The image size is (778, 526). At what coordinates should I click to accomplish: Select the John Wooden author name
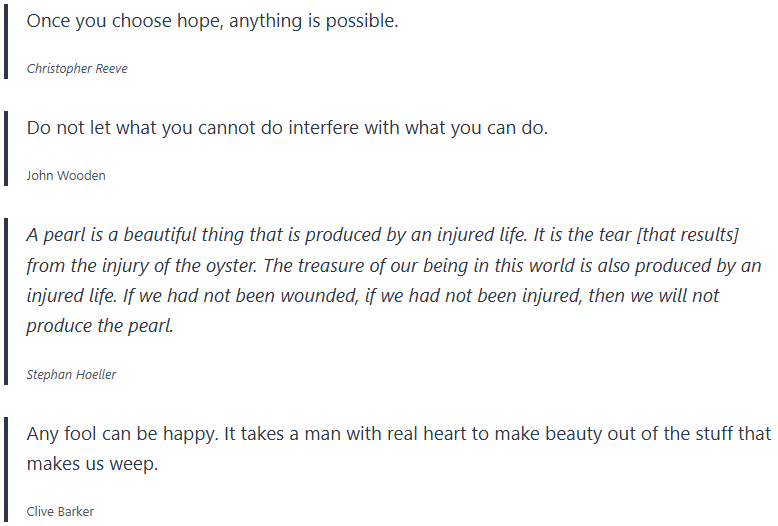coord(66,176)
